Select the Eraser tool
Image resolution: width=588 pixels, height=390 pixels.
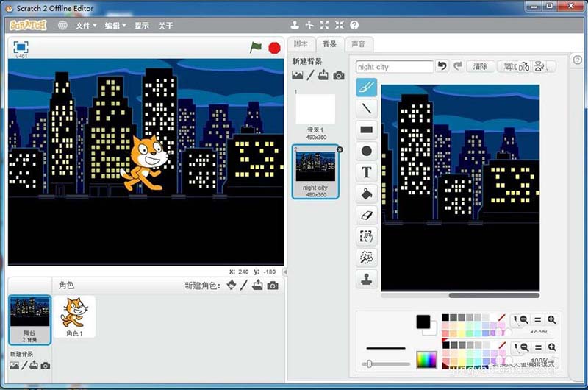(x=366, y=215)
